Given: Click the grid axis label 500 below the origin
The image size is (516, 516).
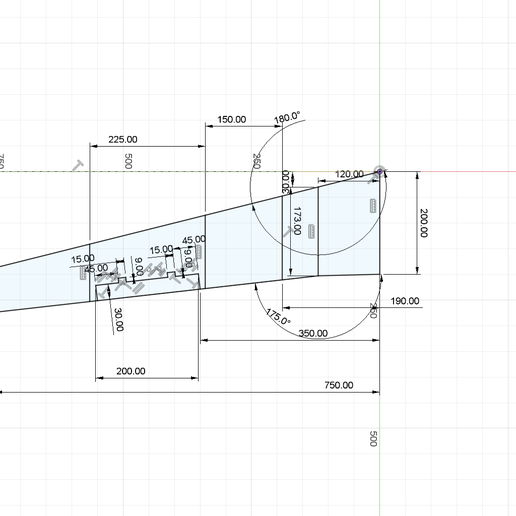Looking at the screenshot, I should 373,439.
